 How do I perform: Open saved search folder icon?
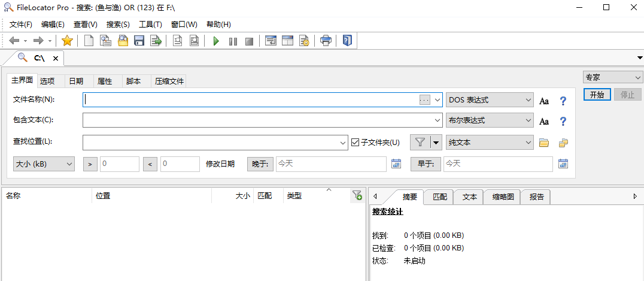click(123, 41)
